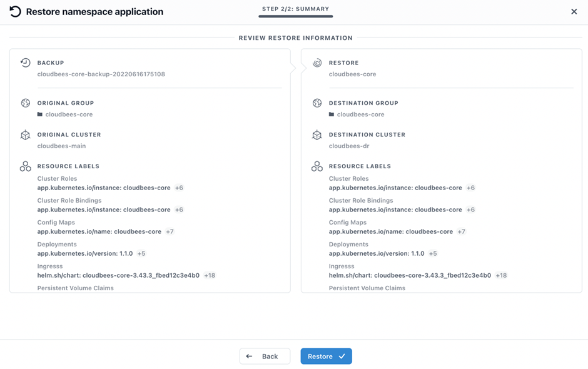
Task: Click destination cluster value cloudbees-dr
Action: click(349, 146)
